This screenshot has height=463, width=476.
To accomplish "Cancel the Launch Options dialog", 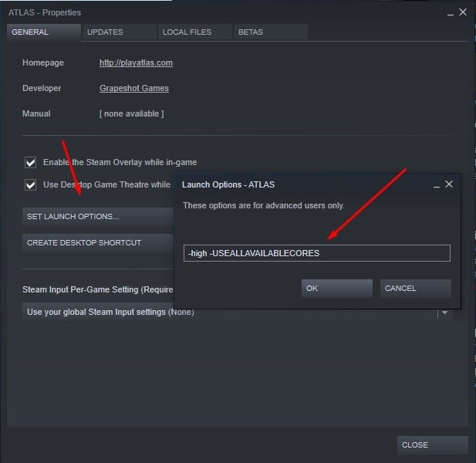I will 415,289.
